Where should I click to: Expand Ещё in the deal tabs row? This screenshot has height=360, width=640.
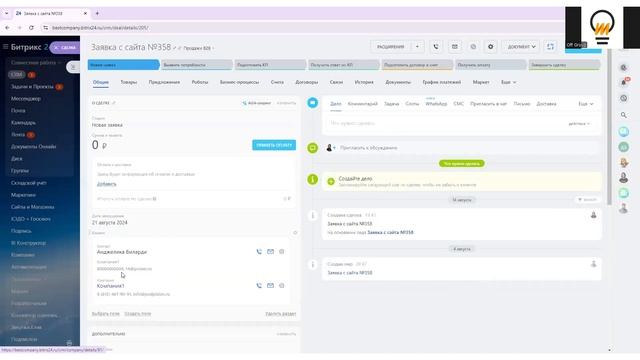coord(508,82)
